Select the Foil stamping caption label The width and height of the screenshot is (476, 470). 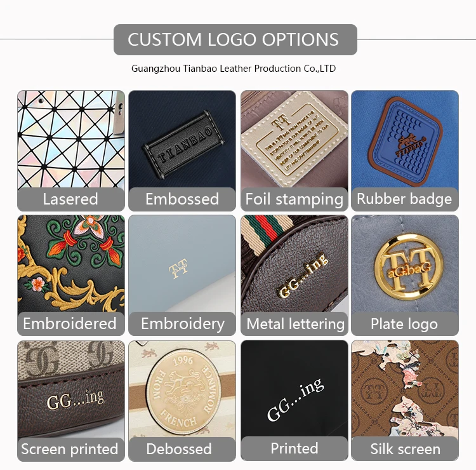coord(294,199)
